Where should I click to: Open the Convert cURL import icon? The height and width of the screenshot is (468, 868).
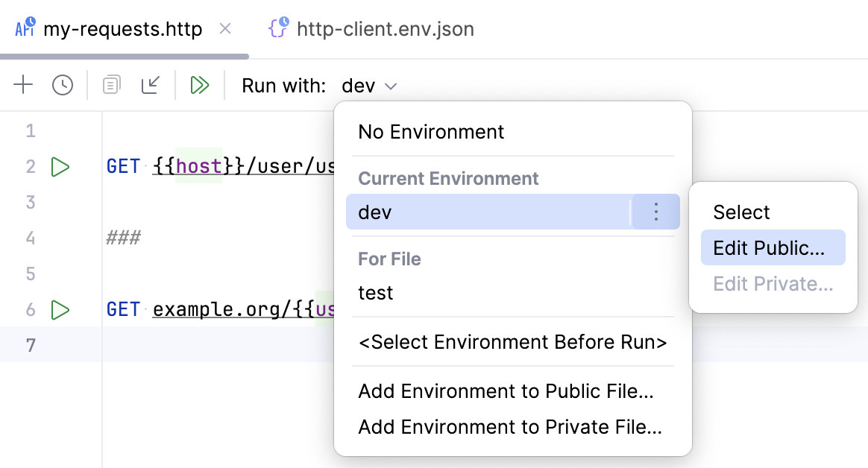pos(151,85)
